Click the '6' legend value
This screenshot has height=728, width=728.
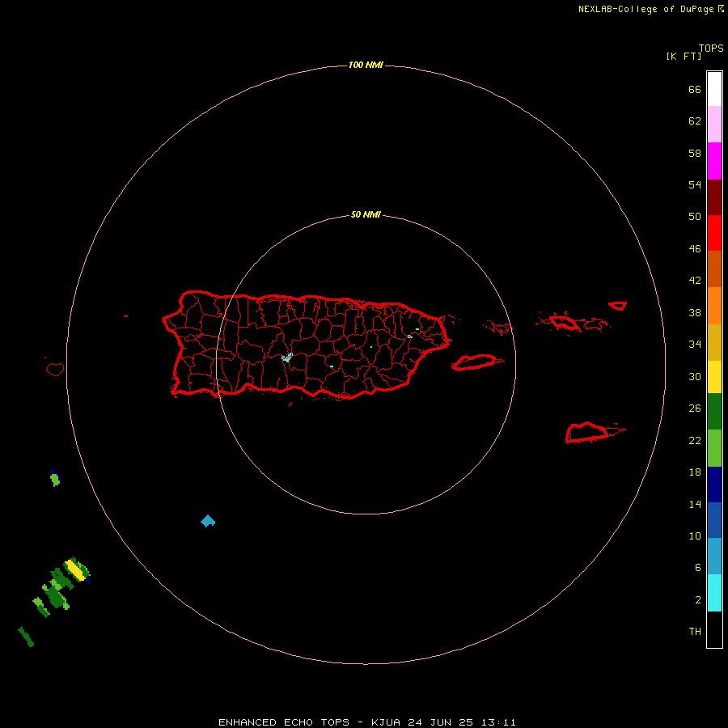697,567
